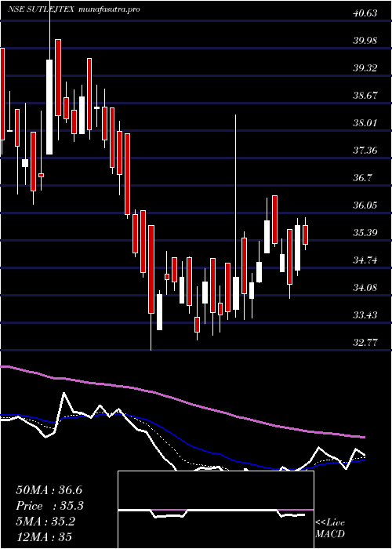Click the 5MA : 35.2 readout
392x549 pixels.
pyautogui.click(x=45, y=522)
